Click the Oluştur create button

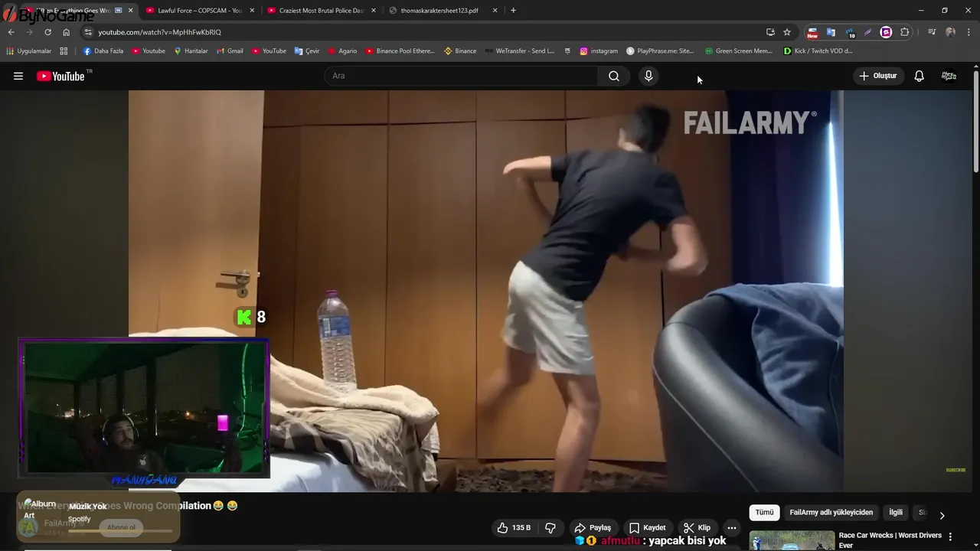(877, 76)
